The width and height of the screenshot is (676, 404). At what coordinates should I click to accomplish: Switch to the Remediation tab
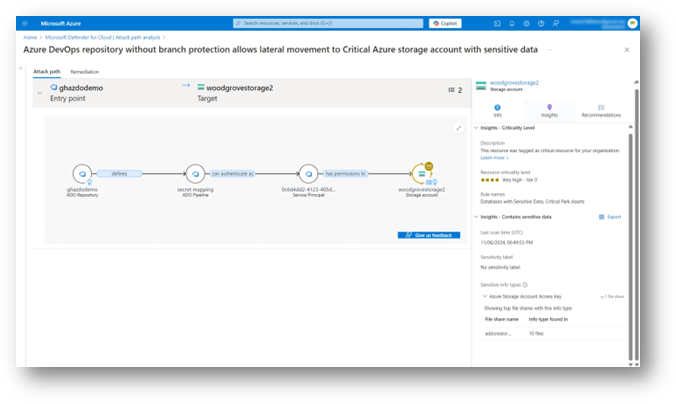pyautogui.click(x=84, y=72)
